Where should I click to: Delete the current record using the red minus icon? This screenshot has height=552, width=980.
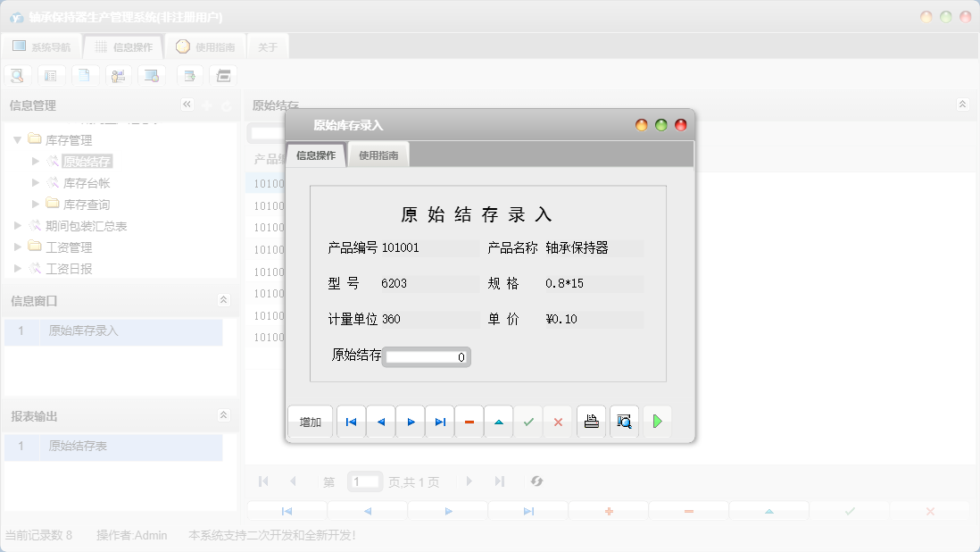click(469, 421)
